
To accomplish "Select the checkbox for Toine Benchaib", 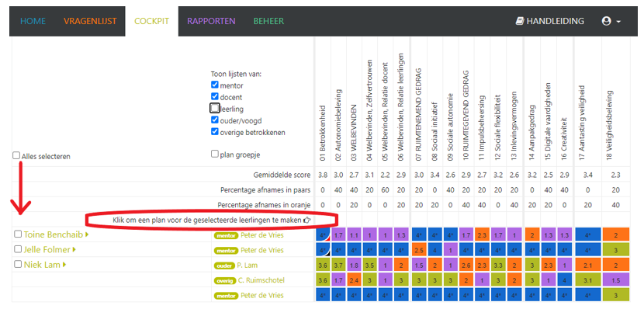I will pyautogui.click(x=18, y=234).
